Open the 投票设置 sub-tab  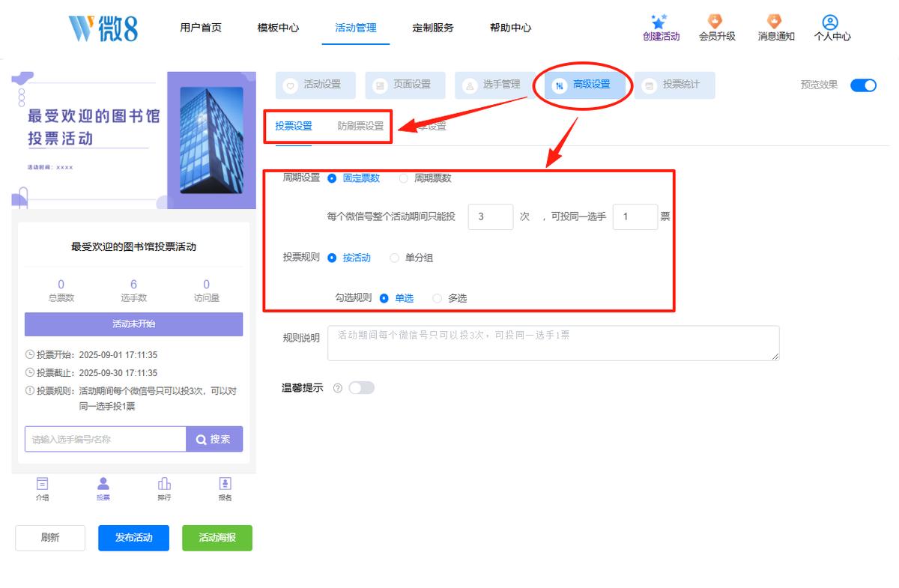click(294, 126)
